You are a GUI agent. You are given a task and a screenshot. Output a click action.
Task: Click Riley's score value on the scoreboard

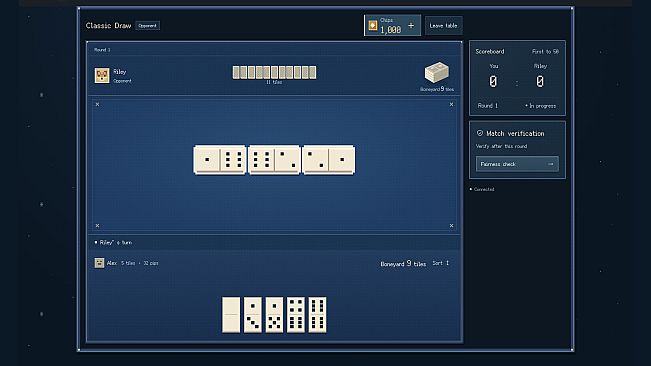point(540,82)
